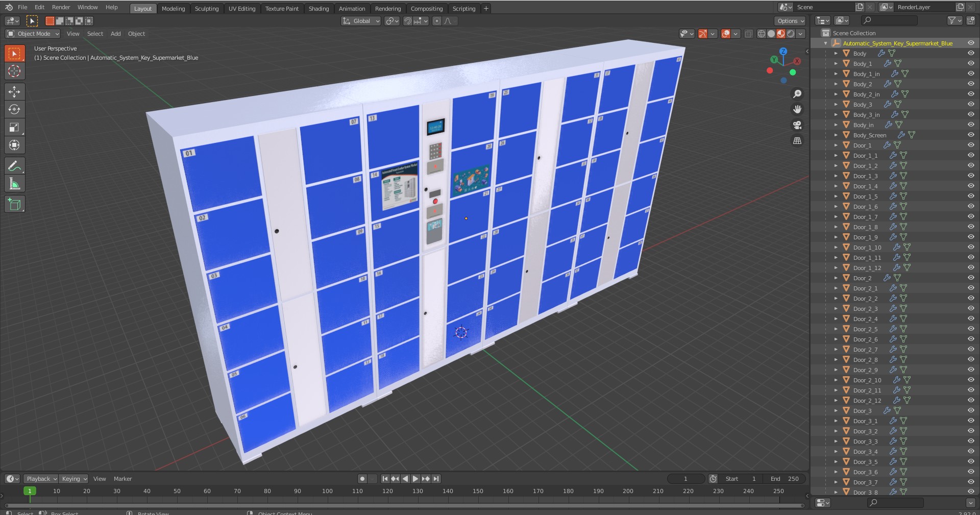
Task: Switch to rendered viewport shading
Action: [x=791, y=34]
